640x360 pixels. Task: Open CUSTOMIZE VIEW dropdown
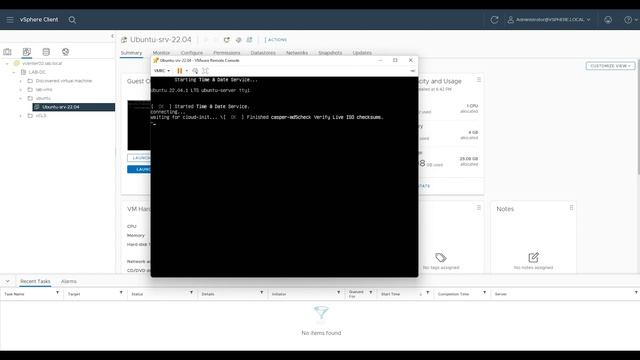(610, 66)
